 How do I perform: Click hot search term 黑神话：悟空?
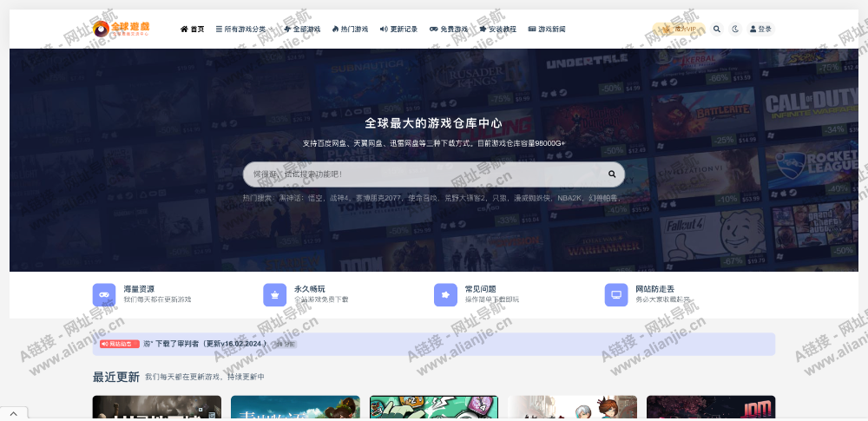(x=302, y=198)
